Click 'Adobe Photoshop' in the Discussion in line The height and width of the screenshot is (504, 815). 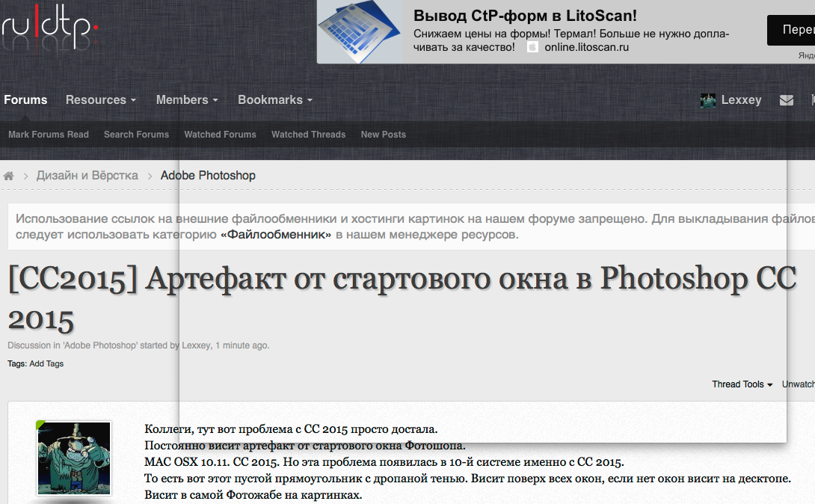(x=100, y=345)
